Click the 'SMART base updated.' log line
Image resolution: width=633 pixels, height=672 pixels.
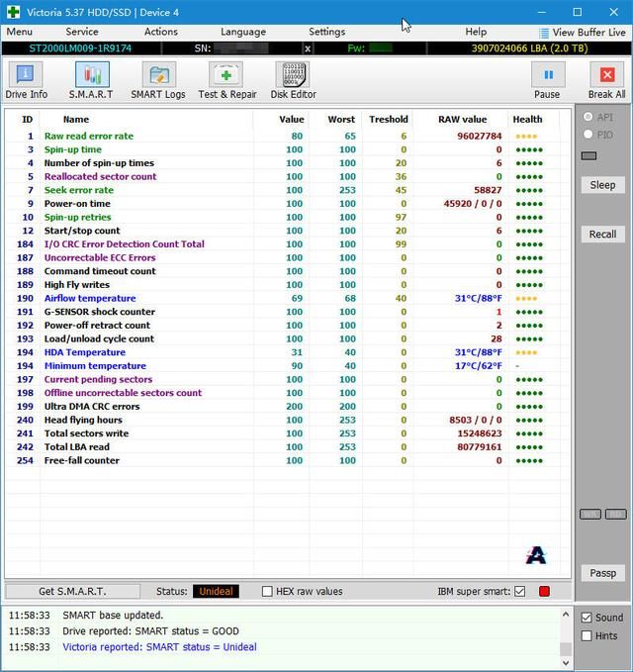[x=113, y=616]
